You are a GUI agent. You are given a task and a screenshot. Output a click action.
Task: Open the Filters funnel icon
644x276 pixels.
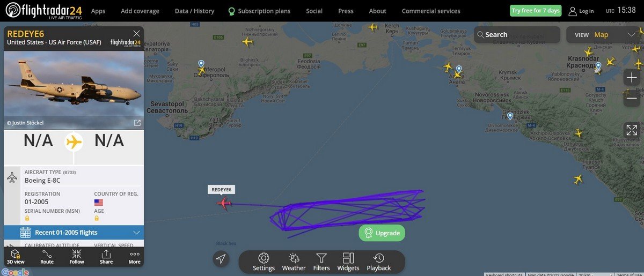pos(321,262)
